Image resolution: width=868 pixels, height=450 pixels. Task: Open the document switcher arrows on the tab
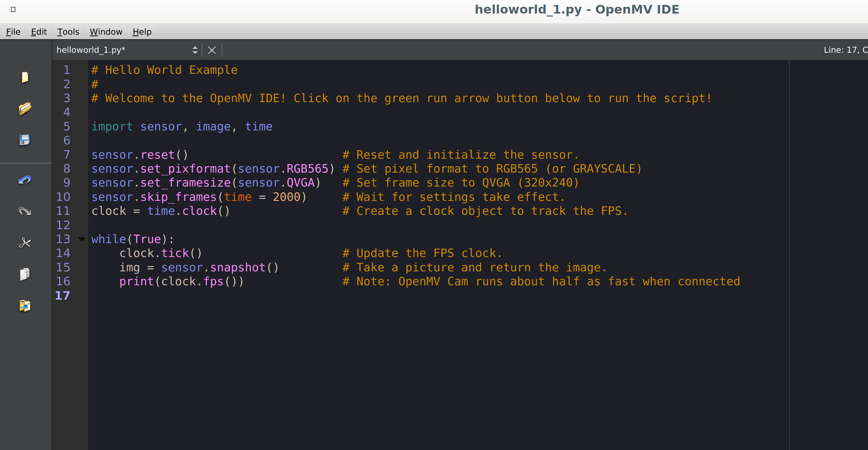coord(195,50)
